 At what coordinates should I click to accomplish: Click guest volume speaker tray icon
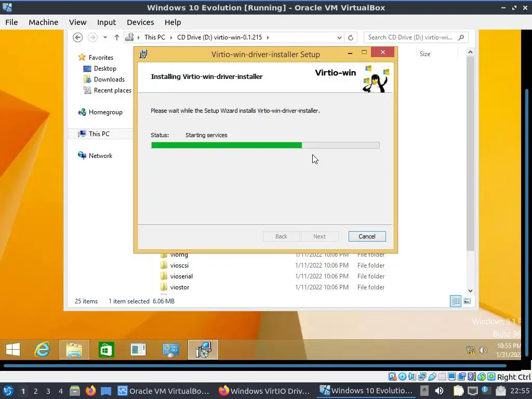pos(483,350)
